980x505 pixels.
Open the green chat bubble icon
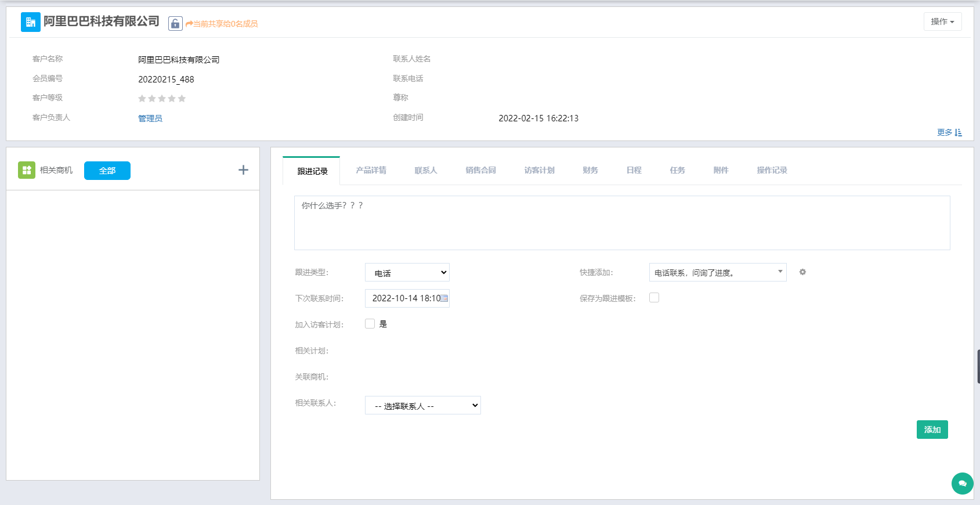962,484
